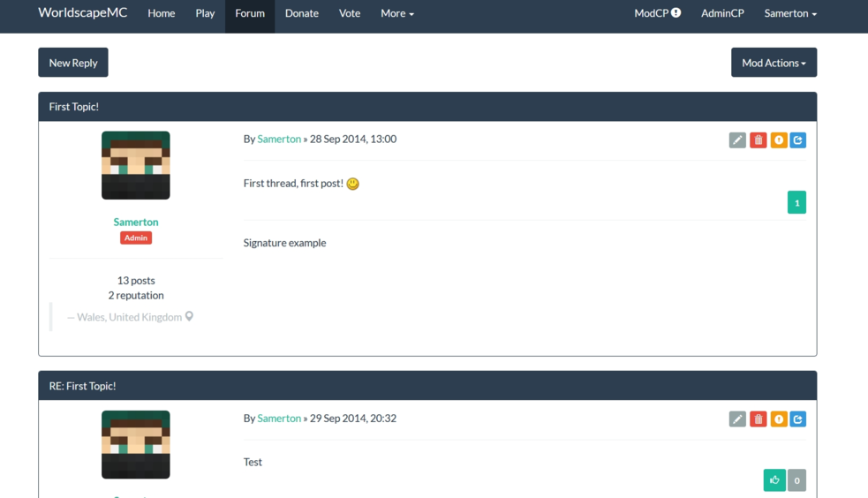Click the location pin icon by Wales

[189, 316]
